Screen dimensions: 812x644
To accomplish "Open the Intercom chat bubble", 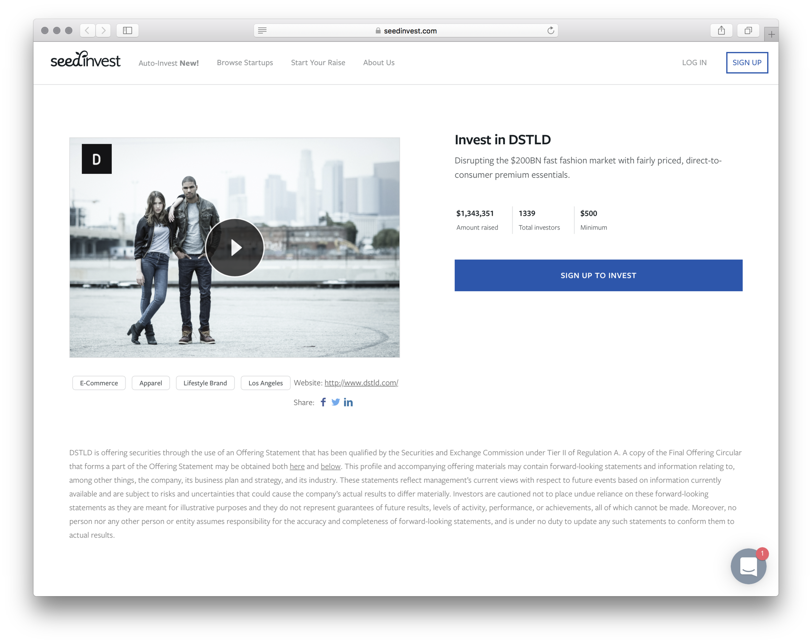I will (x=748, y=566).
